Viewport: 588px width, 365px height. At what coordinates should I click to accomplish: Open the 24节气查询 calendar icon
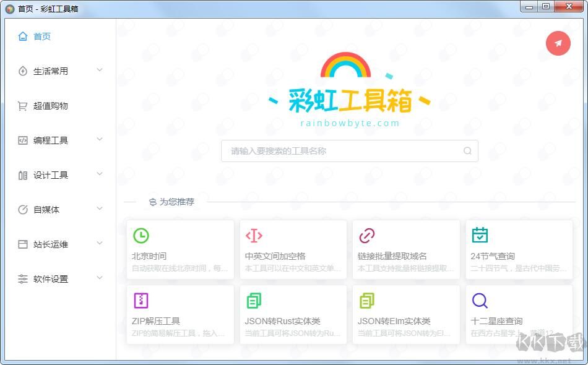point(480,235)
